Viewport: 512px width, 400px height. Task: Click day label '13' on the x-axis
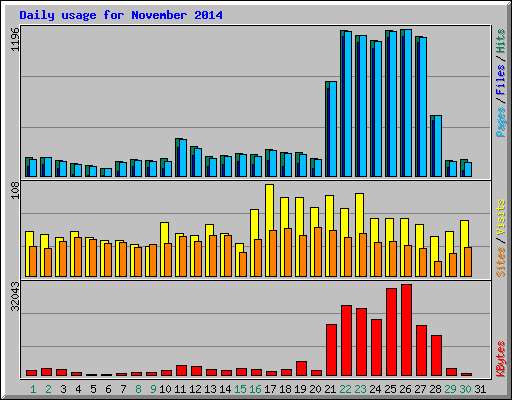coord(210,389)
